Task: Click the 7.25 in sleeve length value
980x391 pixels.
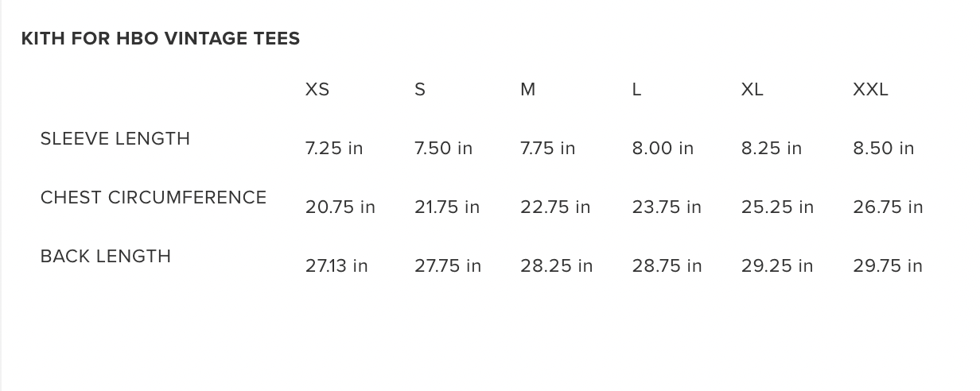Action: point(334,149)
